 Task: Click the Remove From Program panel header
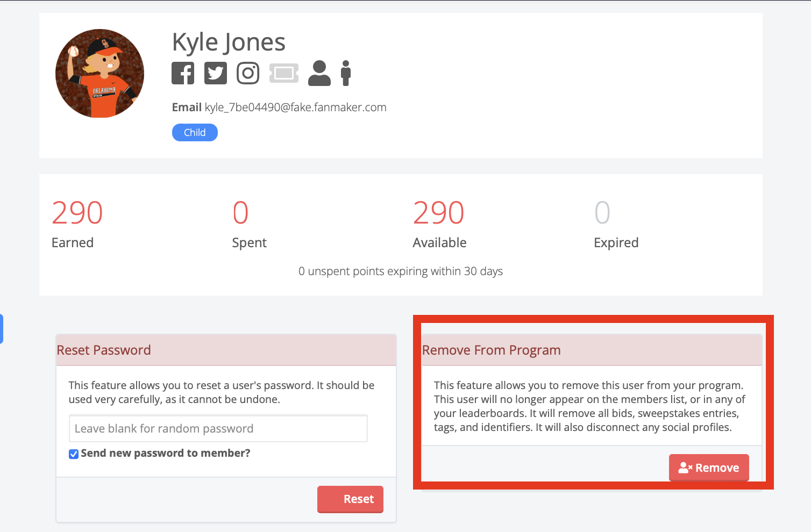[592, 350]
